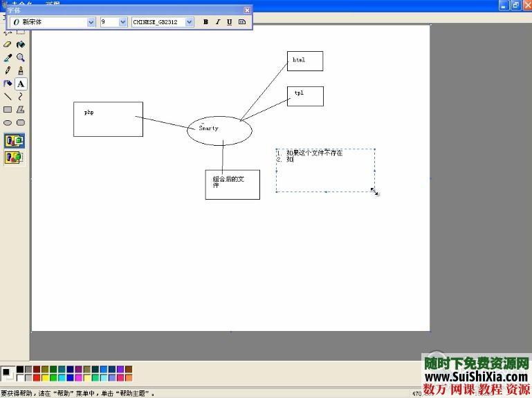Choose the Pencil tool
Image resolution: width=532 pixels, height=398 pixels.
8,70
